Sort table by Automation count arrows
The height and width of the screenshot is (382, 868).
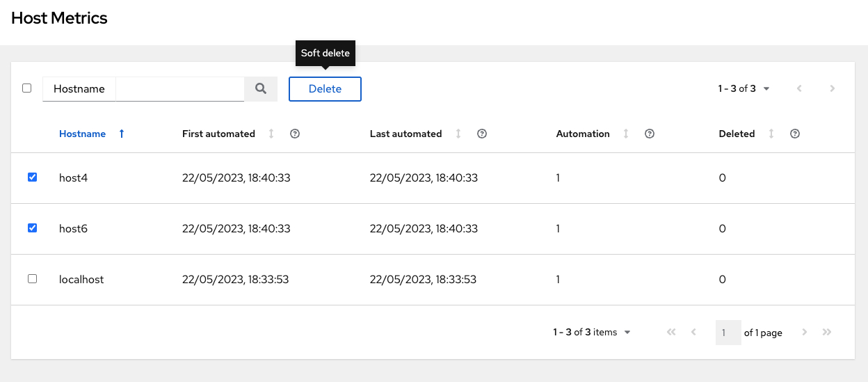(626, 134)
